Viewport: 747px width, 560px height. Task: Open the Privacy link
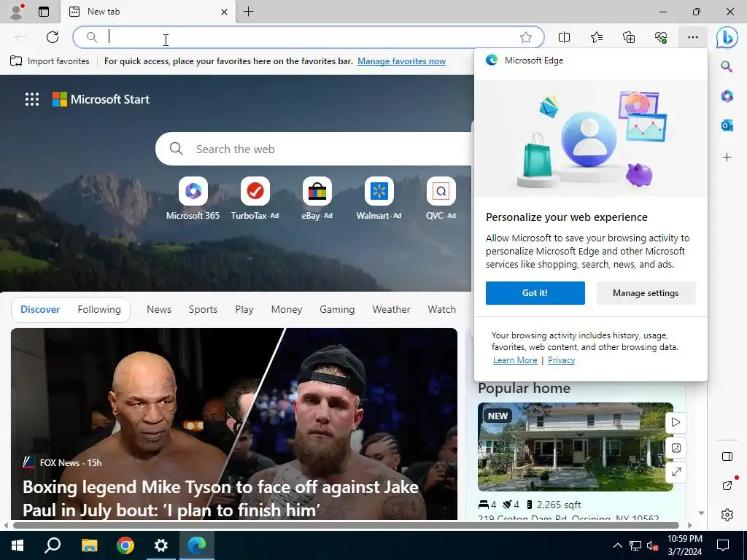[561, 360]
